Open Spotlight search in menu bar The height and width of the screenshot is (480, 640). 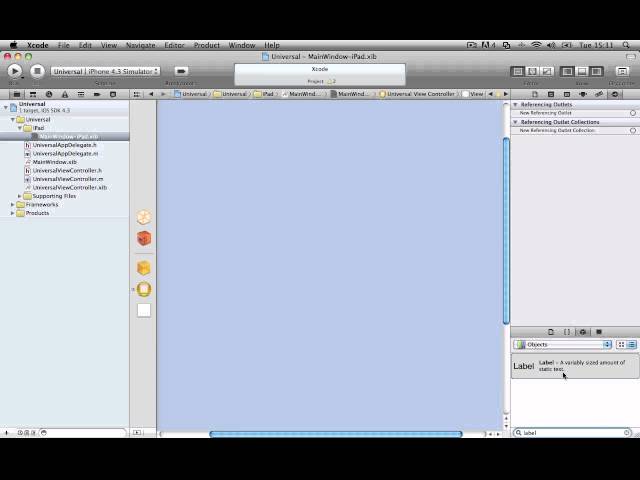(626, 45)
